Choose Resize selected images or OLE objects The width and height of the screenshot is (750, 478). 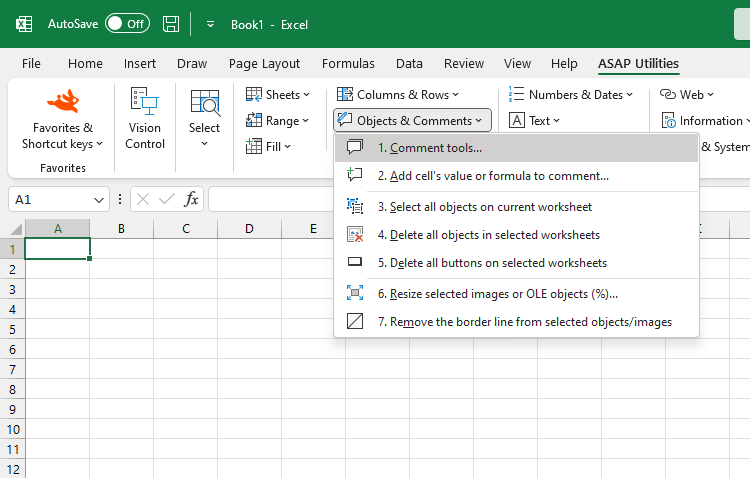tap(516, 294)
